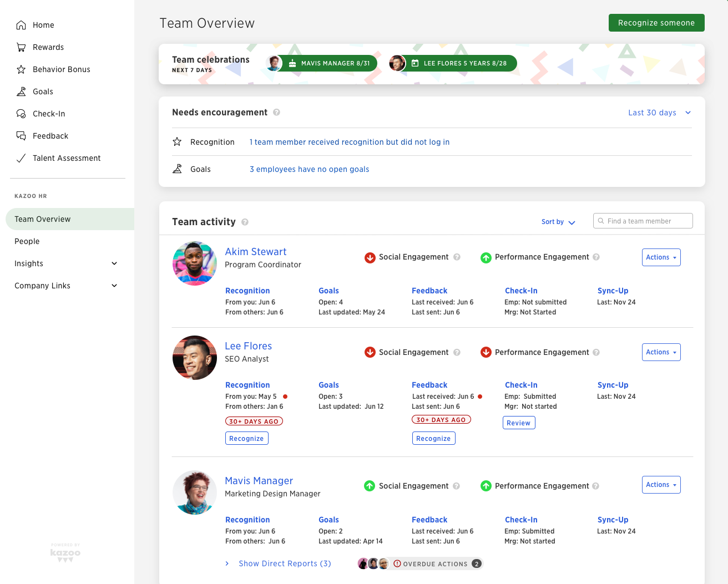The height and width of the screenshot is (584, 728).
Task: Click the Check-In chat bubble icon
Action: pos(21,114)
